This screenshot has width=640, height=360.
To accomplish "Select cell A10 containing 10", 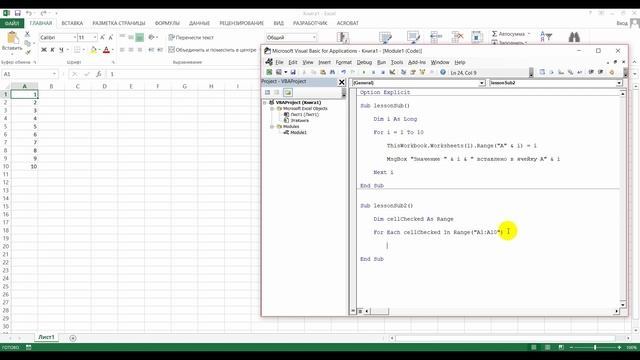I will [x=24, y=167].
